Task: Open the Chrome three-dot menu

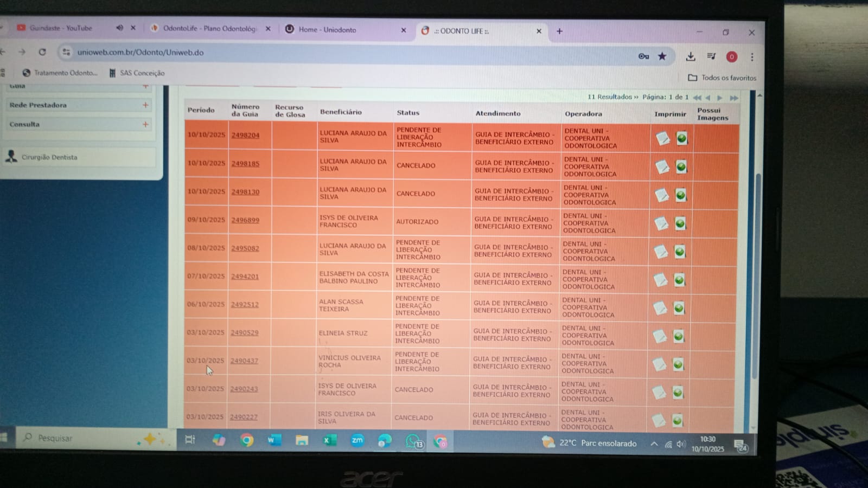Action: click(x=752, y=57)
